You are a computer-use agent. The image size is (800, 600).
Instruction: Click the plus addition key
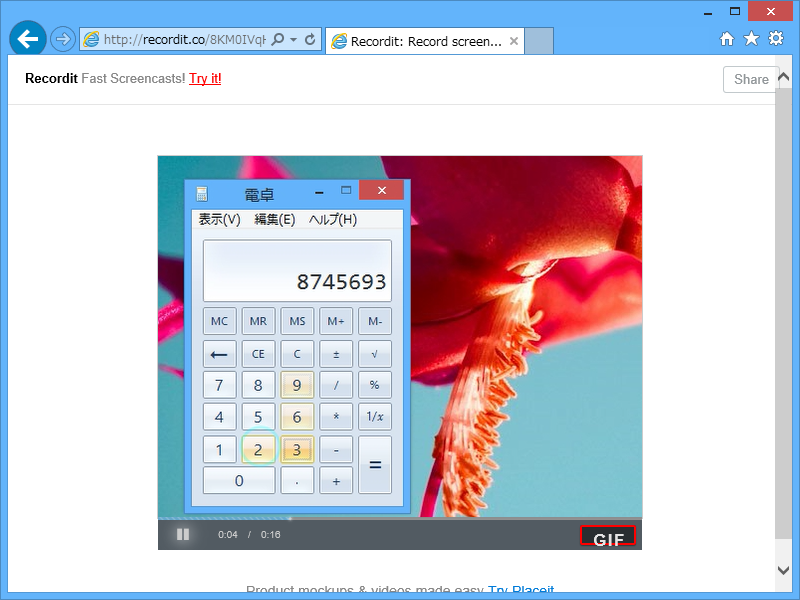pos(336,481)
